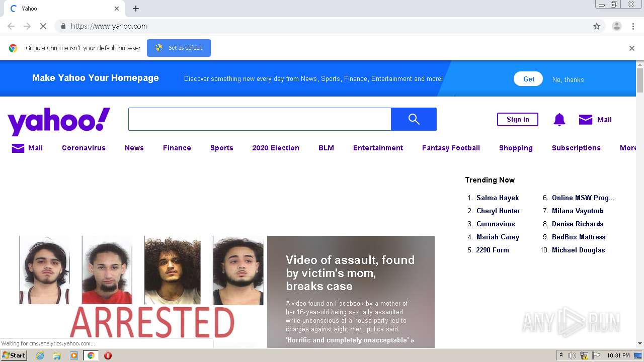Image resolution: width=644 pixels, height=362 pixels.
Task: Open trending topic 2290 Form
Action: [493, 250]
